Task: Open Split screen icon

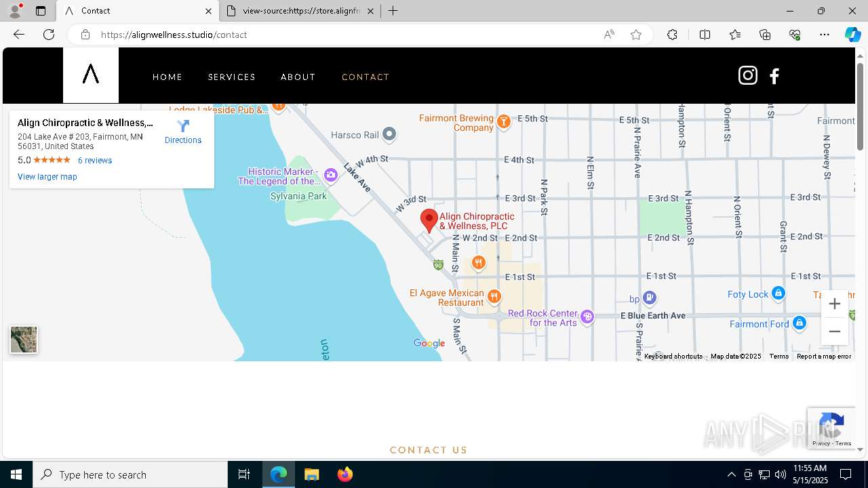Action: [705, 35]
